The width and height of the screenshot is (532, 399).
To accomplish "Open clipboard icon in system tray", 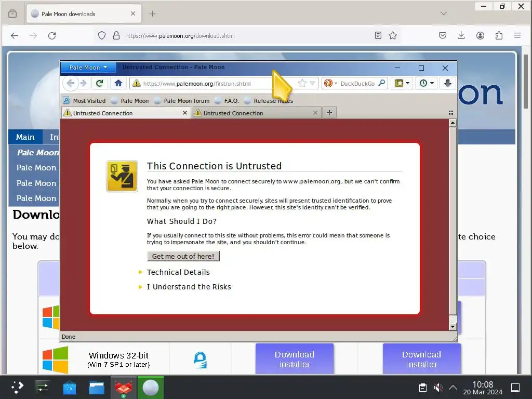I will [423, 387].
